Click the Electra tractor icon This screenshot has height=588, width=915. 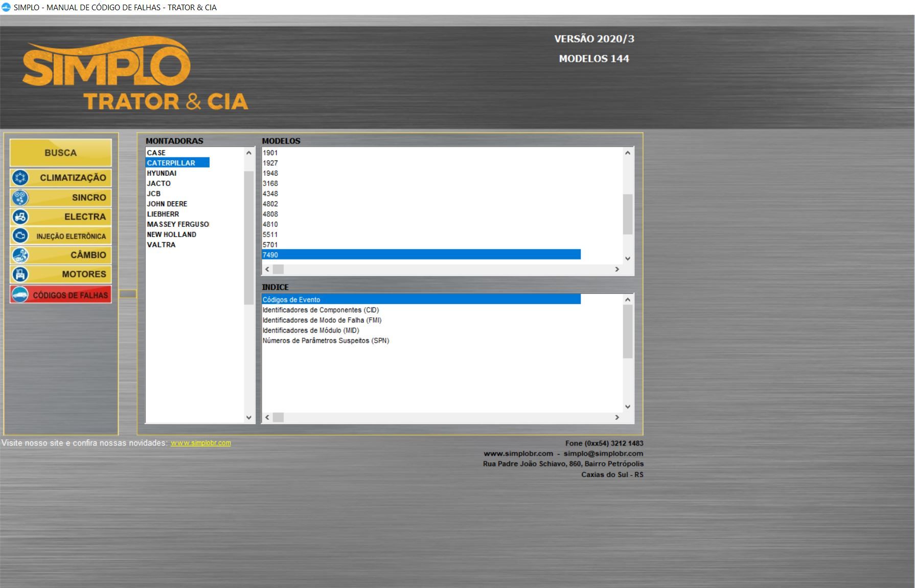tap(20, 217)
